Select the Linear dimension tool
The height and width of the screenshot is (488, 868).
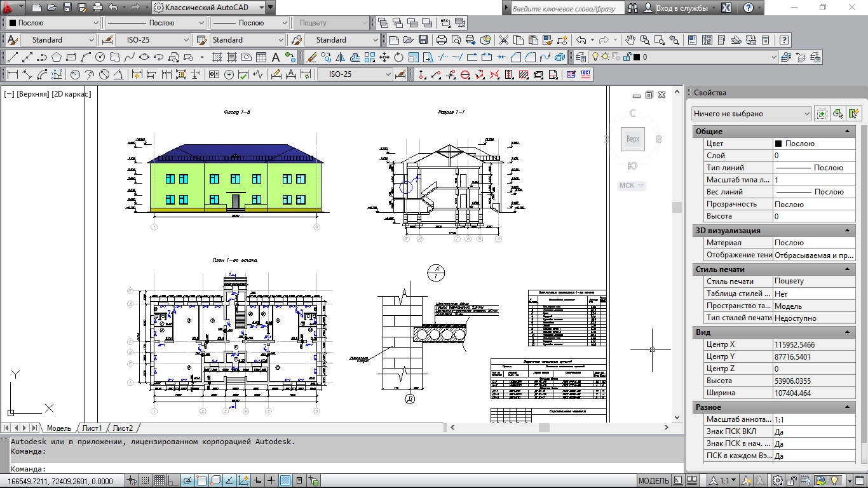12,74
